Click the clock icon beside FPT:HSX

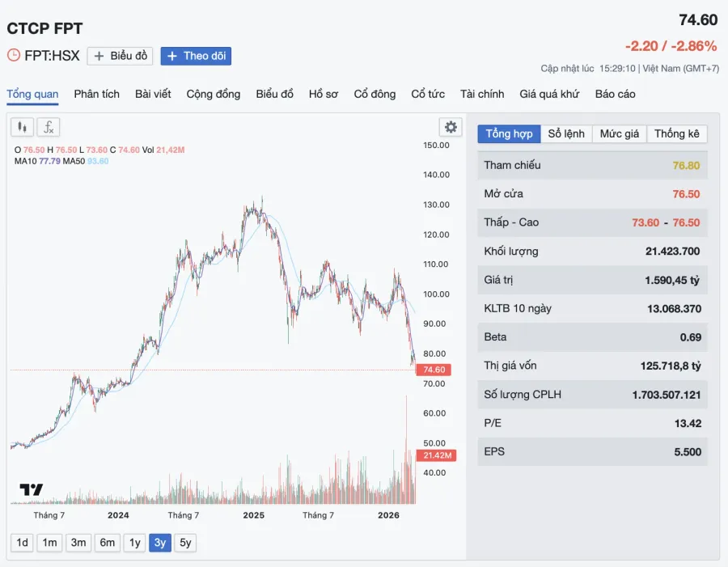[x=14, y=55]
